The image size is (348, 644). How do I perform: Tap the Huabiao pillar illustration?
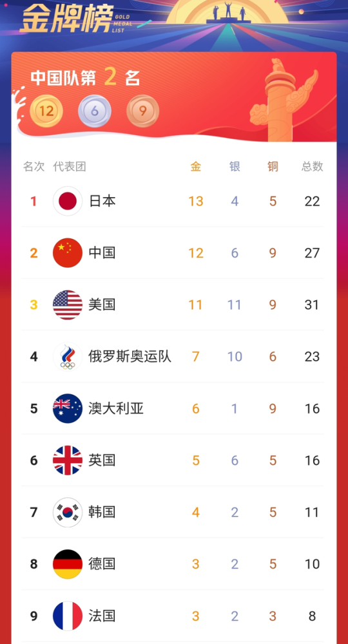(284, 100)
